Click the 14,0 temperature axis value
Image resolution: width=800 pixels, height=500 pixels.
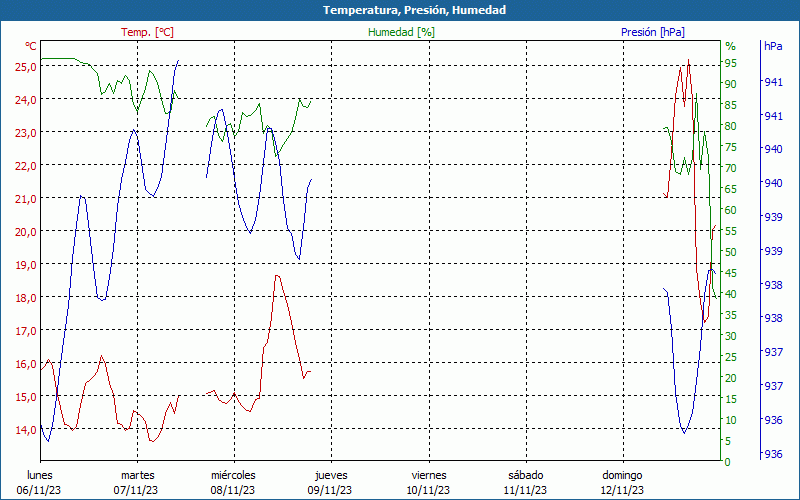click(x=26, y=430)
